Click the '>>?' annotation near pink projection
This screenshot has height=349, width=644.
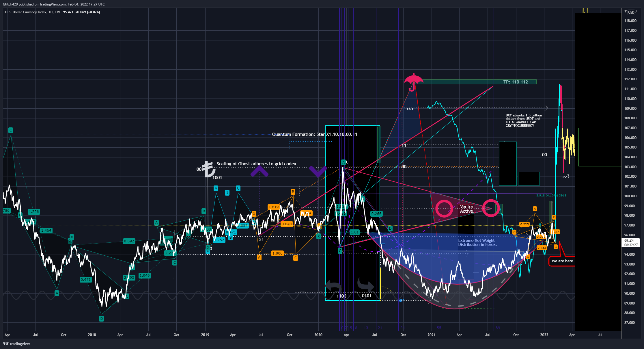566,176
